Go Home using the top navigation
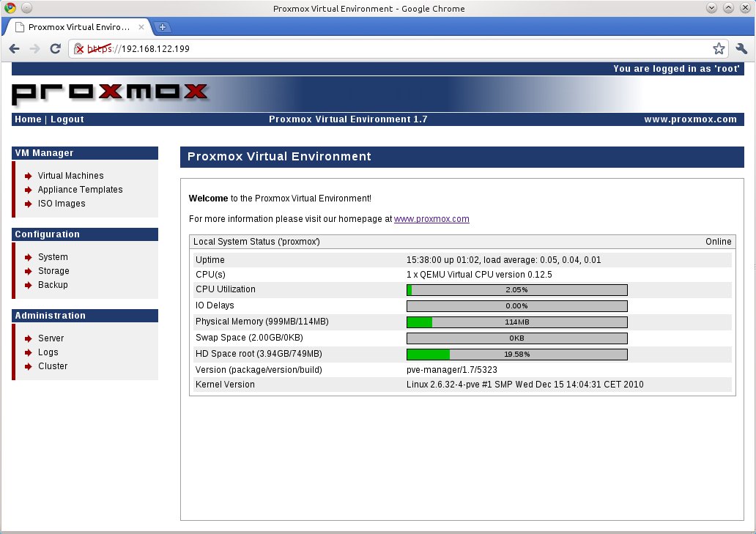Screen dimensions: 756x534 point(27,119)
